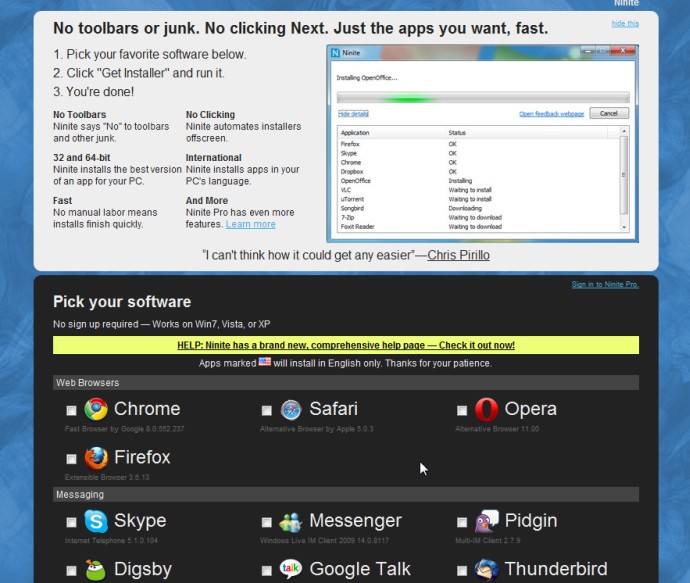Click the 'Opera' label text
690x583 pixels.
[531, 410]
